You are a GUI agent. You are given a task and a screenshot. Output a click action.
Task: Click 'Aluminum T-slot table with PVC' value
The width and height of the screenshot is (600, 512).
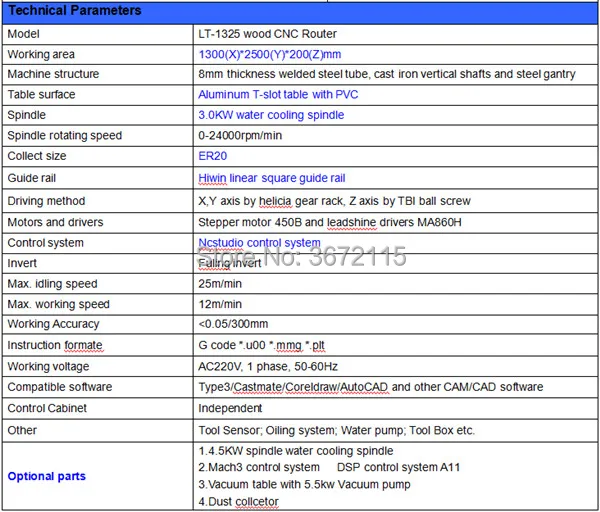pos(278,95)
